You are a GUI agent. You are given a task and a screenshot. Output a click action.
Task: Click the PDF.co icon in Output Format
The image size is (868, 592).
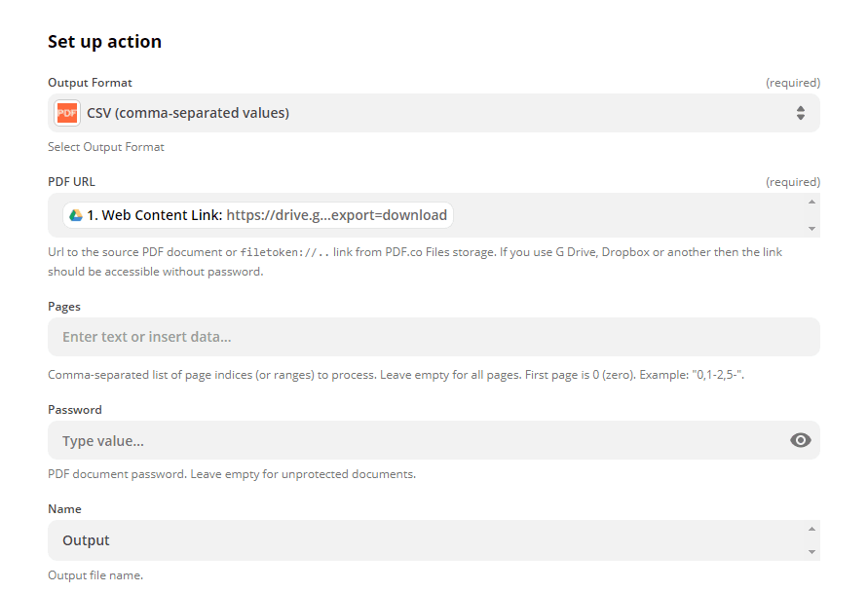coord(67,113)
